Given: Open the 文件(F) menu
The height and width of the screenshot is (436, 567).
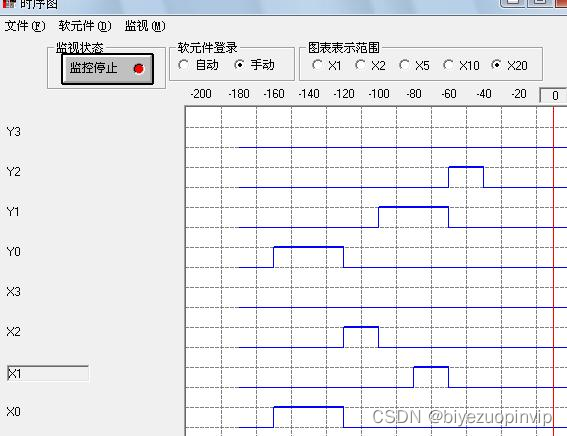Looking at the screenshot, I should pyautogui.click(x=25, y=26).
